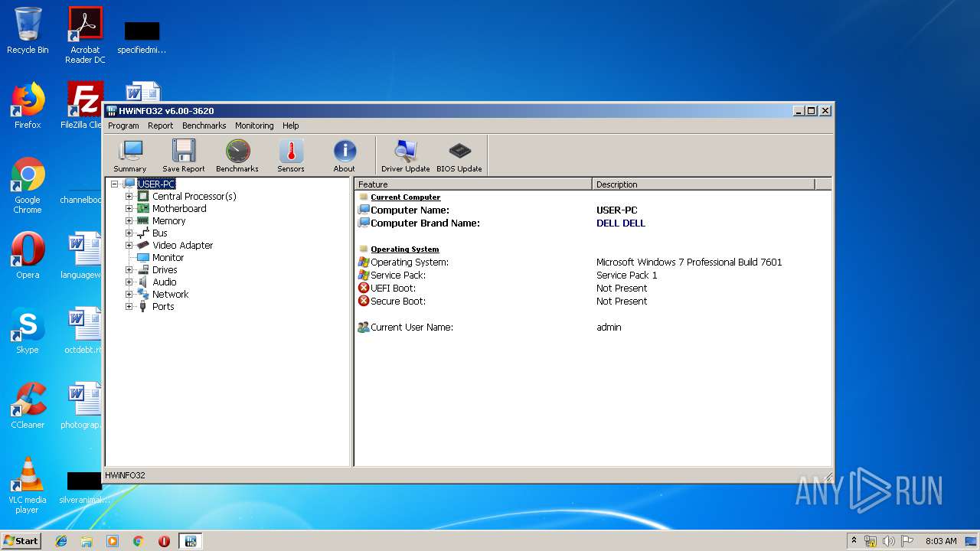
Task: Select Audio in the tree
Action: point(164,282)
